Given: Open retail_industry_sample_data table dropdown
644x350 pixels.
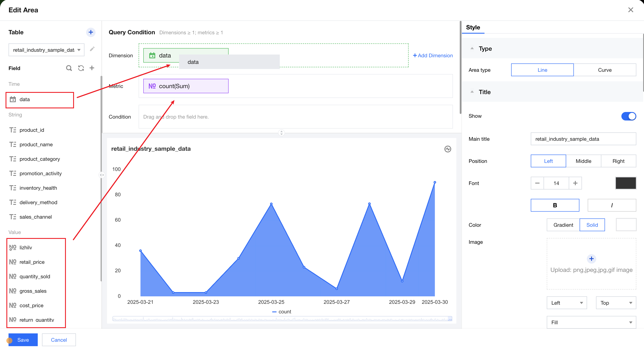Looking at the screenshot, I should coord(46,50).
